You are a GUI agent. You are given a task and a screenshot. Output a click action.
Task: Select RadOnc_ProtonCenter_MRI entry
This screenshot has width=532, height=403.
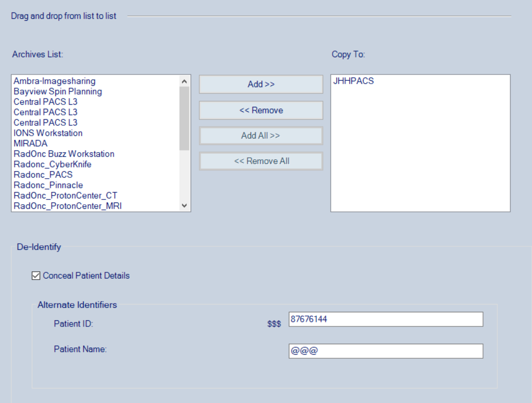click(x=68, y=206)
